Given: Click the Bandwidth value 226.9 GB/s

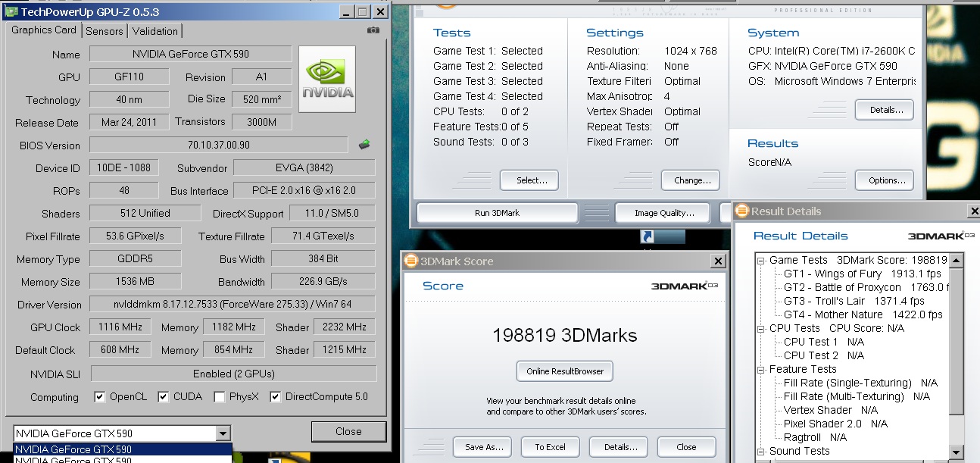Looking at the screenshot, I should coord(323,281).
